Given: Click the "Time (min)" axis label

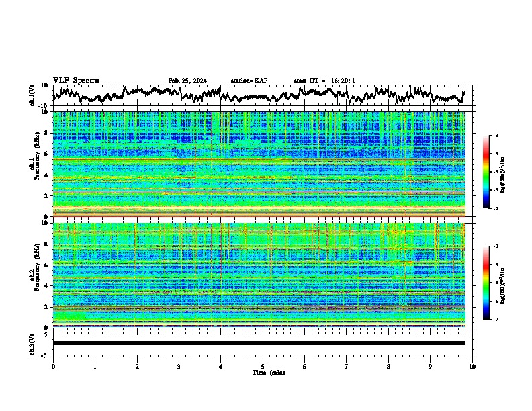Looking at the screenshot, I should pos(269,373).
